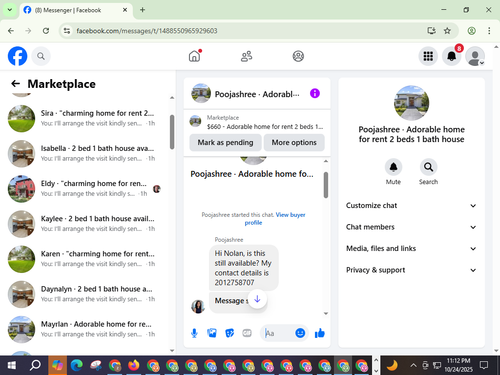
Task: Reload the page in browser
Action: pyautogui.click(x=46, y=31)
